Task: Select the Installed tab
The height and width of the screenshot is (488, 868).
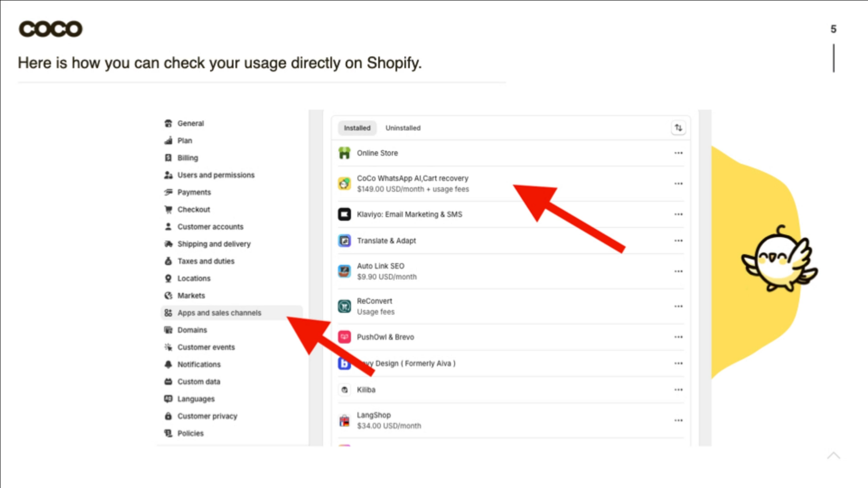Action: tap(357, 128)
